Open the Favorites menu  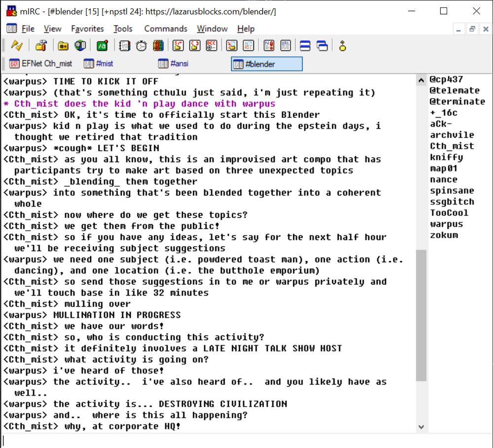point(87,29)
